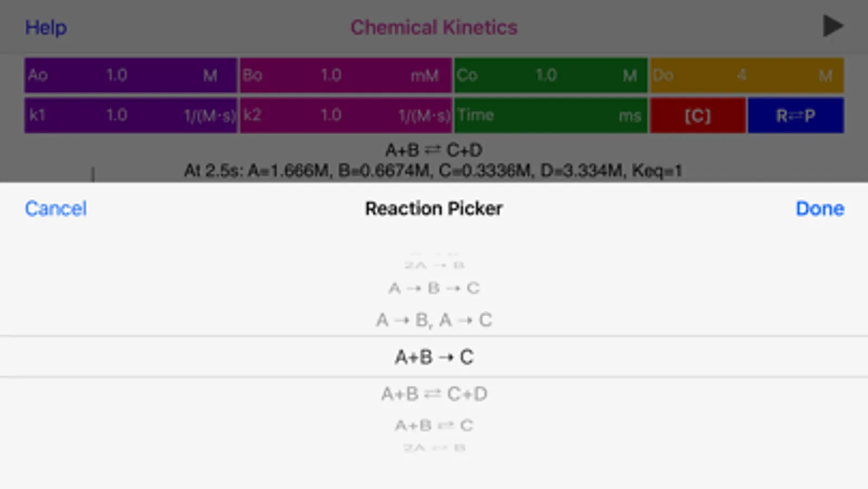Select the A → B → C reaction
This screenshot has height=489, width=868.
(434, 288)
